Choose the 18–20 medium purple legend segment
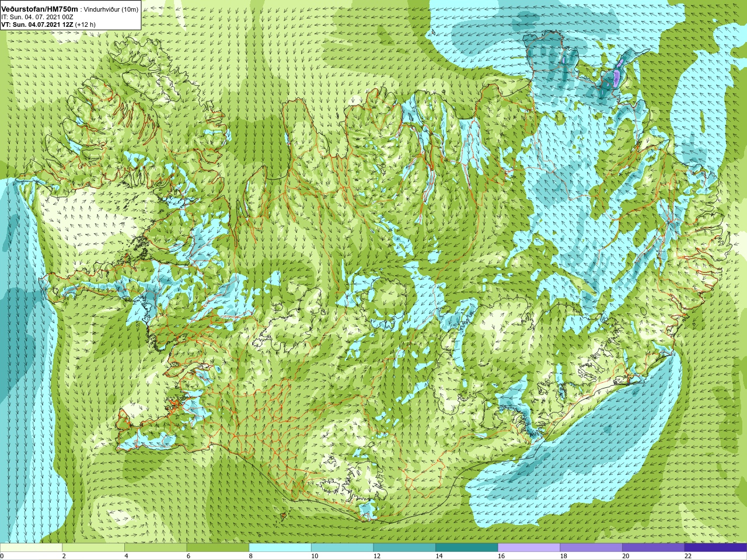This screenshot has height=560, width=747. point(591,548)
